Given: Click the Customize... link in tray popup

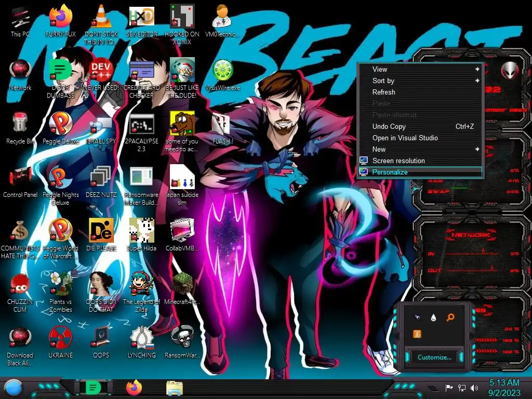Looking at the screenshot, I should pyautogui.click(x=434, y=357).
